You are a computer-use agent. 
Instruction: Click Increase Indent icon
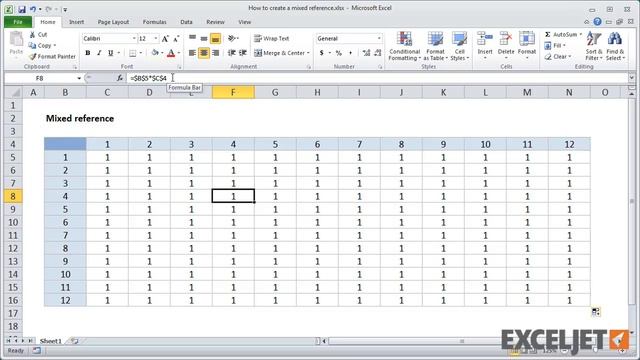pos(243,53)
